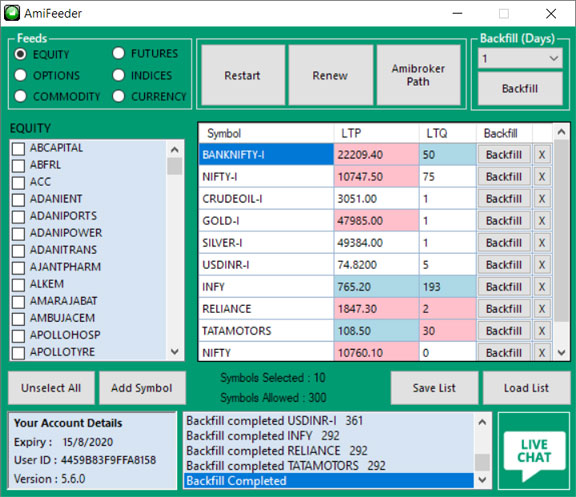Select the CURRENCY feed radio button
This screenshot has width=576, height=497.
[119, 96]
